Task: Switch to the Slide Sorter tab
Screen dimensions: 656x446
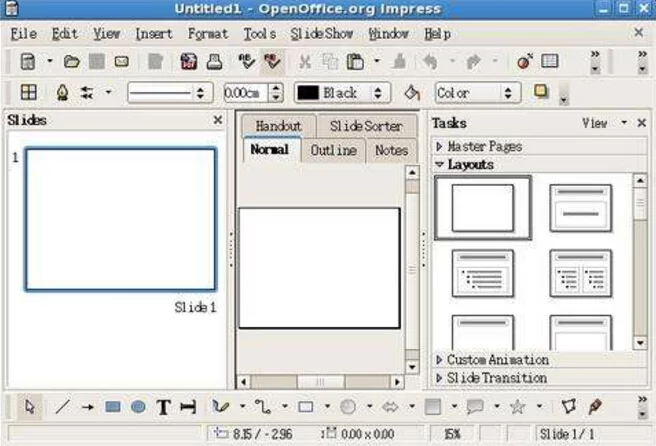Action: (366, 127)
